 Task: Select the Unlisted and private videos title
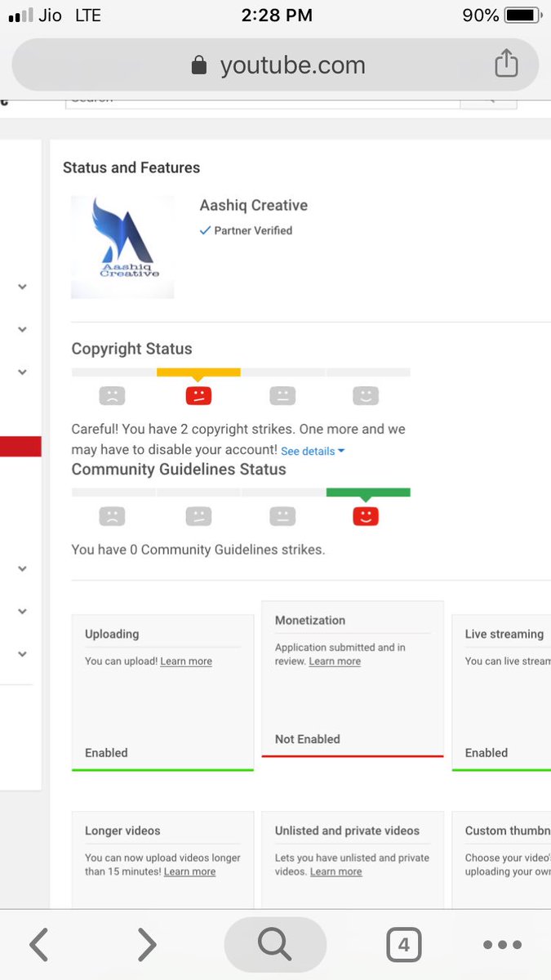coord(347,831)
